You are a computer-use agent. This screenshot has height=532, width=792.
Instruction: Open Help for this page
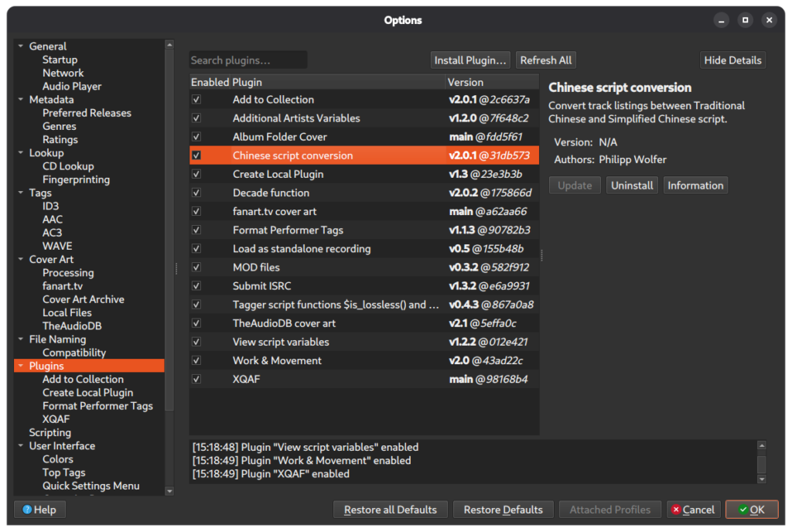coord(39,510)
